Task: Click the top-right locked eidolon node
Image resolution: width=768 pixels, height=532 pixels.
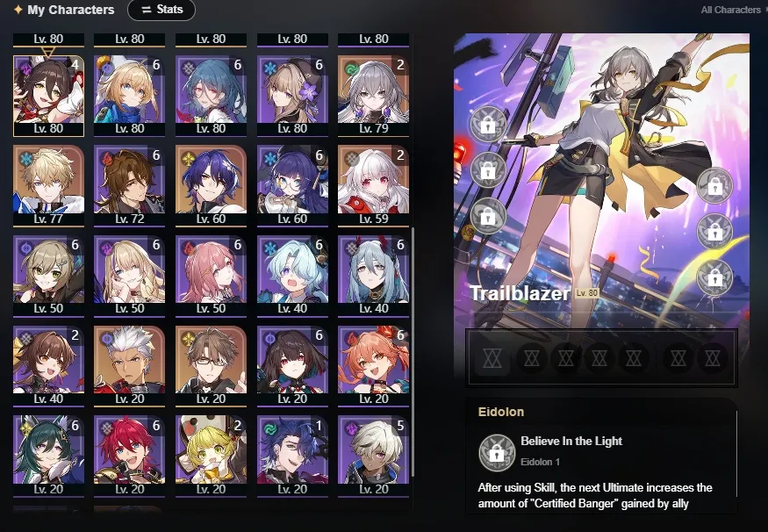Action: click(714, 185)
